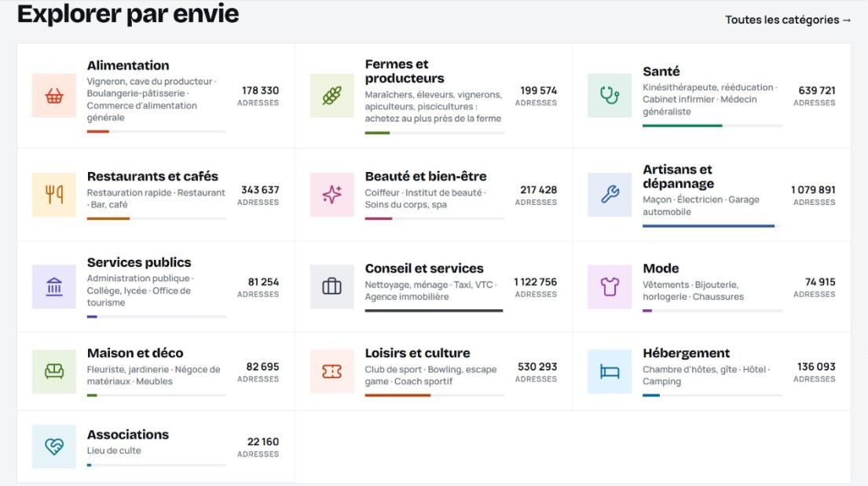Open Maison et déco title

135,353
